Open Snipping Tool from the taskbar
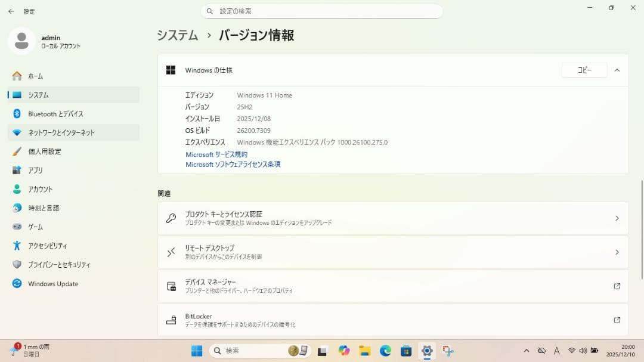This screenshot has width=644, height=362. pyautogui.click(x=448, y=351)
